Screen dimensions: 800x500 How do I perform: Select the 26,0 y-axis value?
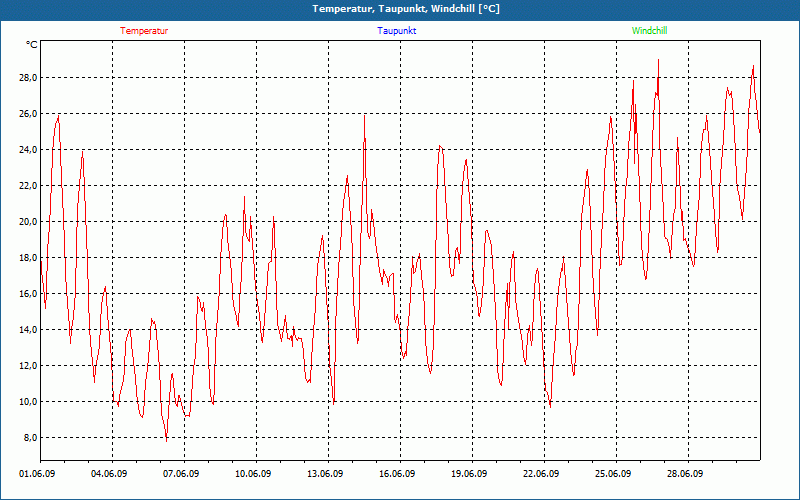tap(28, 113)
